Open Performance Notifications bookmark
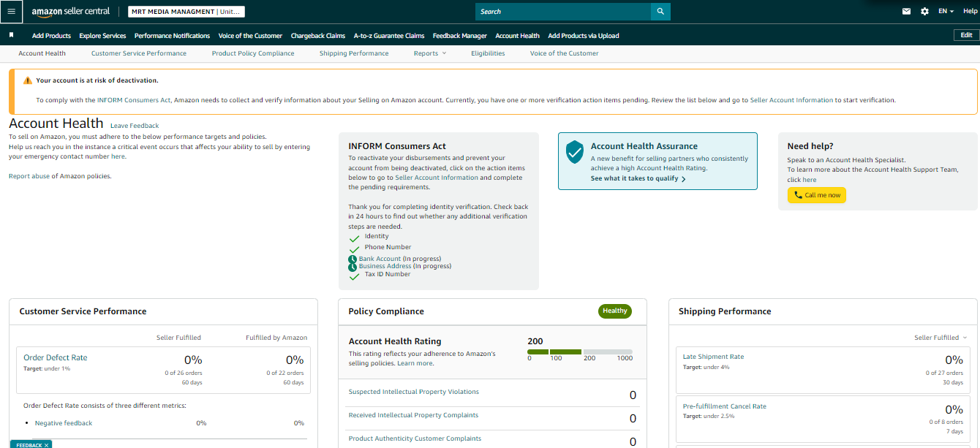 point(172,36)
